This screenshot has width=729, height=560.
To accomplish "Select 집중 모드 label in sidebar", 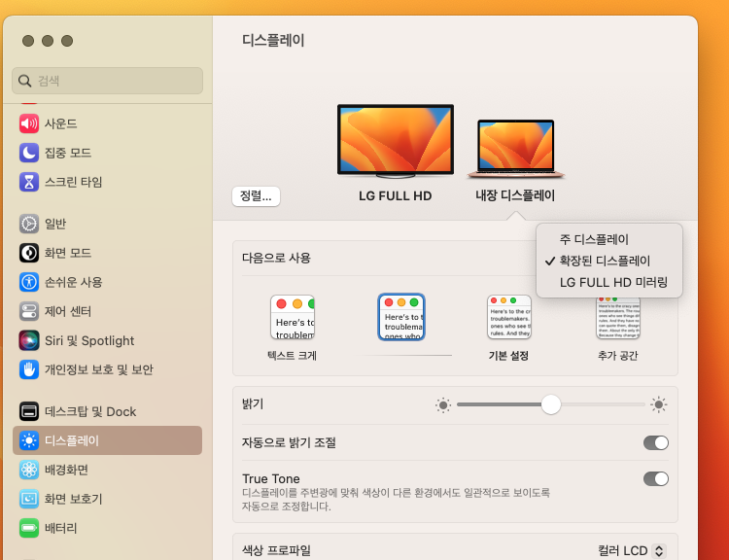I will (68, 153).
